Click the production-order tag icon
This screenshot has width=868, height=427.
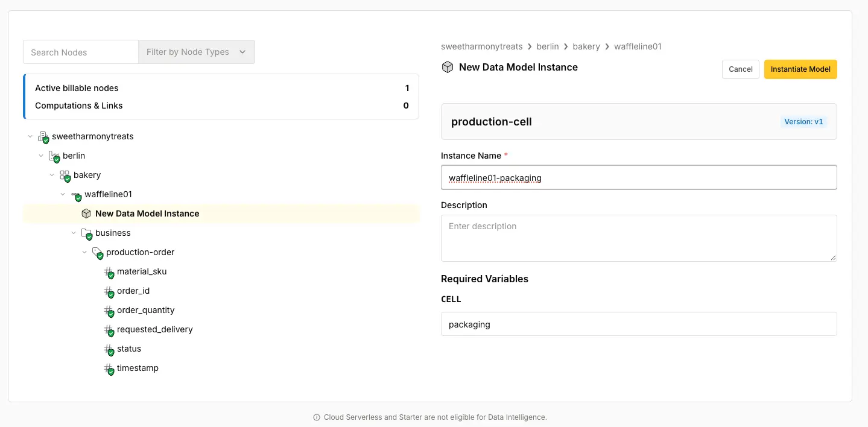97,253
